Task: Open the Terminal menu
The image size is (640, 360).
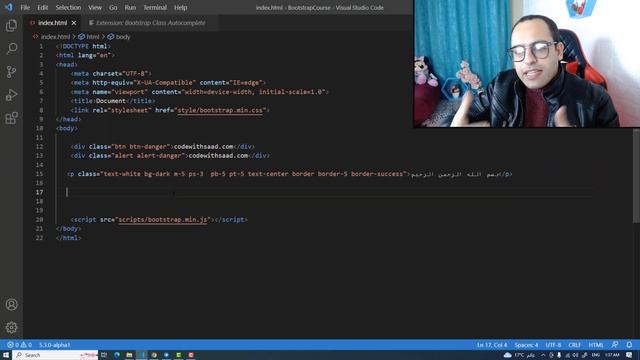Action: point(155,7)
